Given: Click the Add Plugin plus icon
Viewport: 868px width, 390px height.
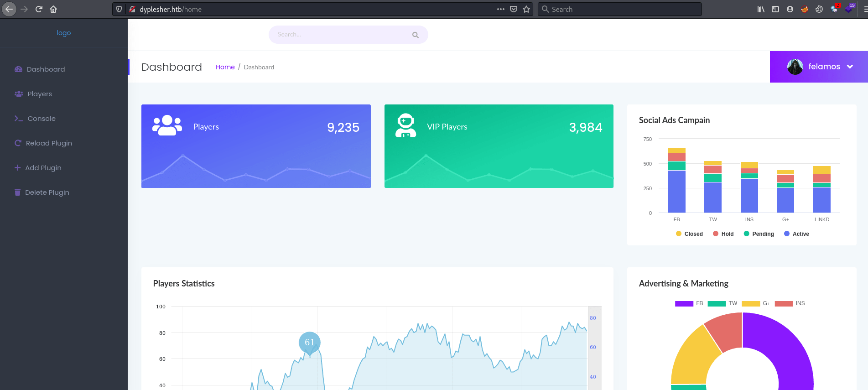Looking at the screenshot, I should (17, 168).
